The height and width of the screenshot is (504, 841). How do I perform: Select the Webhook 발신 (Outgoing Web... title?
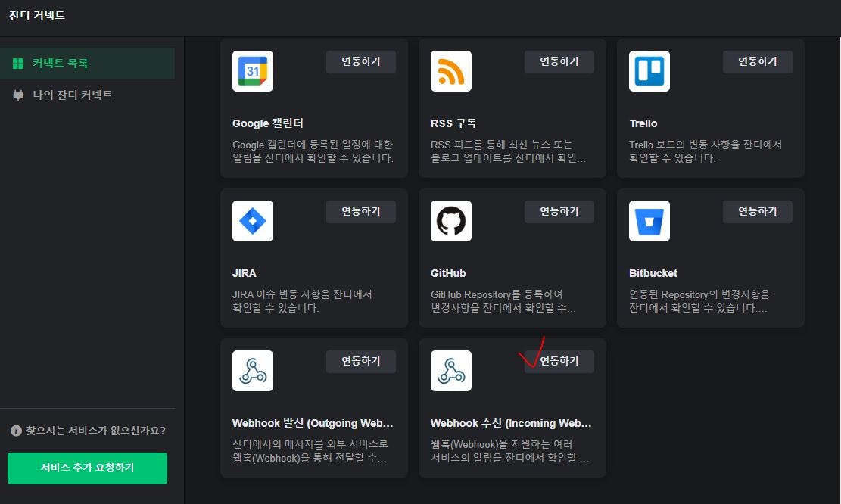(313, 423)
